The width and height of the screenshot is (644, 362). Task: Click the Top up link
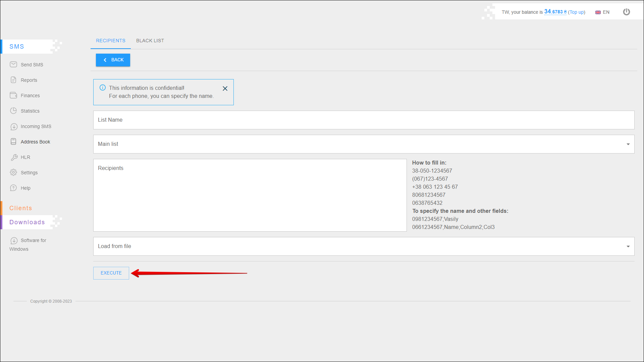[577, 12]
